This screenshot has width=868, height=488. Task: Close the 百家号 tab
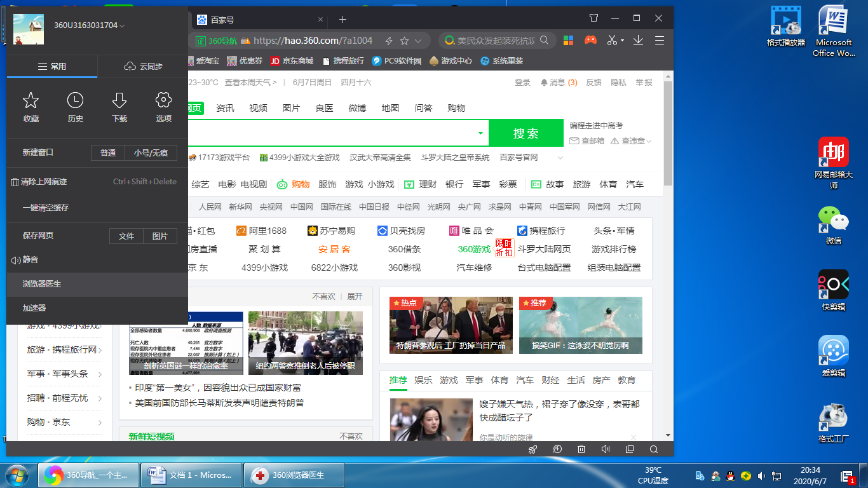click(x=320, y=20)
